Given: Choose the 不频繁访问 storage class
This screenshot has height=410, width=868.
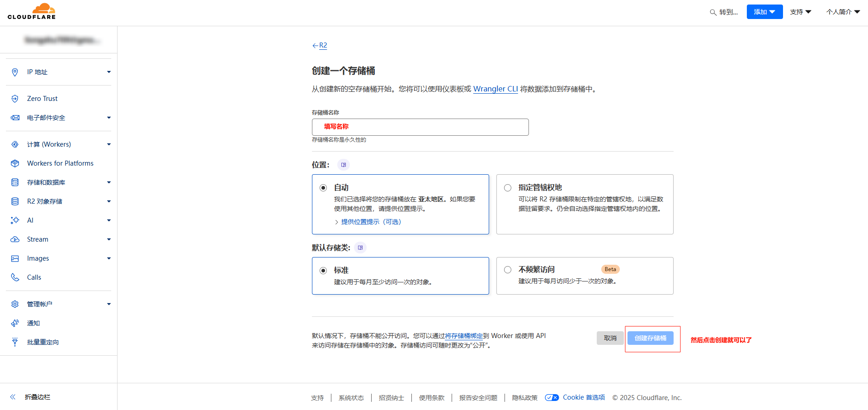Looking at the screenshot, I should pyautogui.click(x=508, y=269).
